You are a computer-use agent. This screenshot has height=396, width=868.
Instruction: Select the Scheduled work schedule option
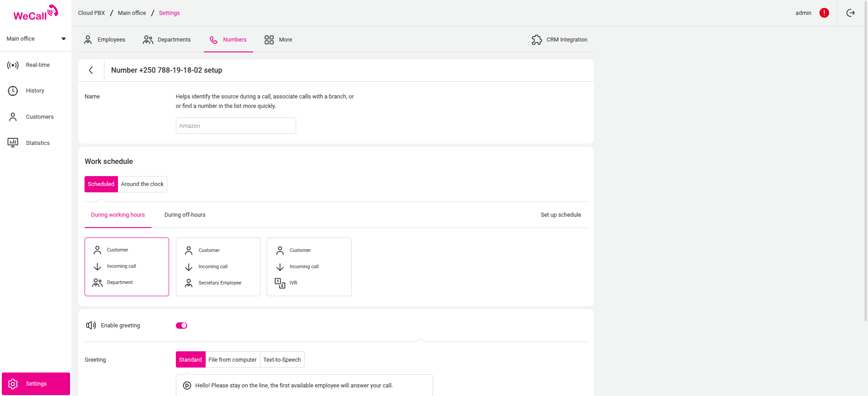tap(101, 184)
